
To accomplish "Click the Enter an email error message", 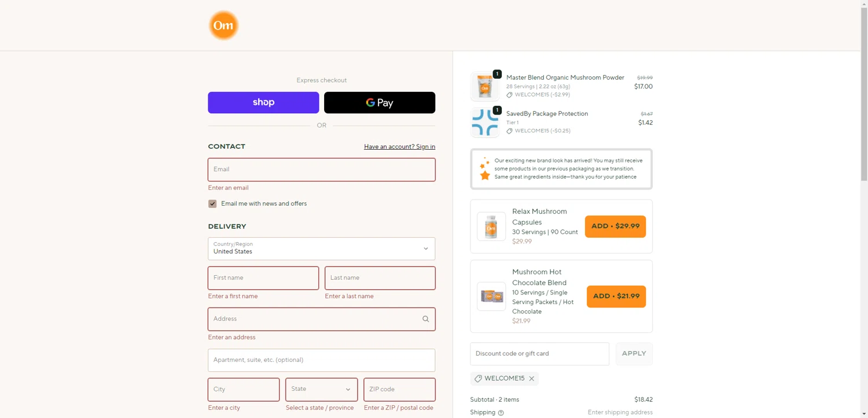I will 228,188.
